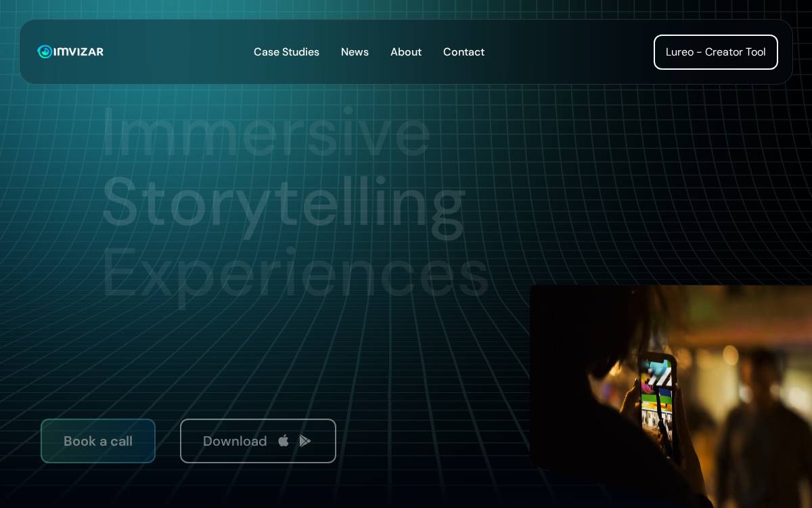Image resolution: width=812 pixels, height=508 pixels.
Task: Go to the News section
Action: tap(355, 52)
